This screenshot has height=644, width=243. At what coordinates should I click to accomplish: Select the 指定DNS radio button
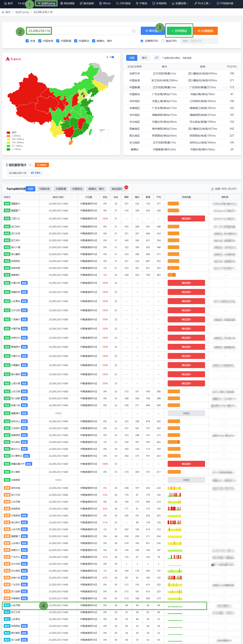pos(163,41)
